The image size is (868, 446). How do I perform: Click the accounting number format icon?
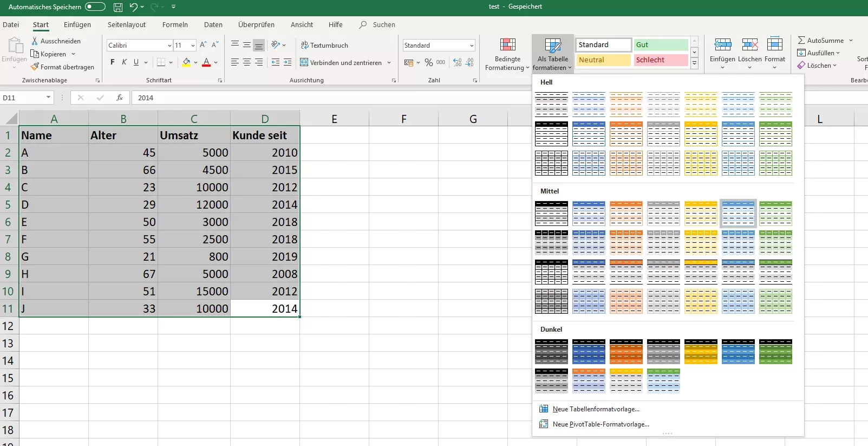[x=409, y=62]
